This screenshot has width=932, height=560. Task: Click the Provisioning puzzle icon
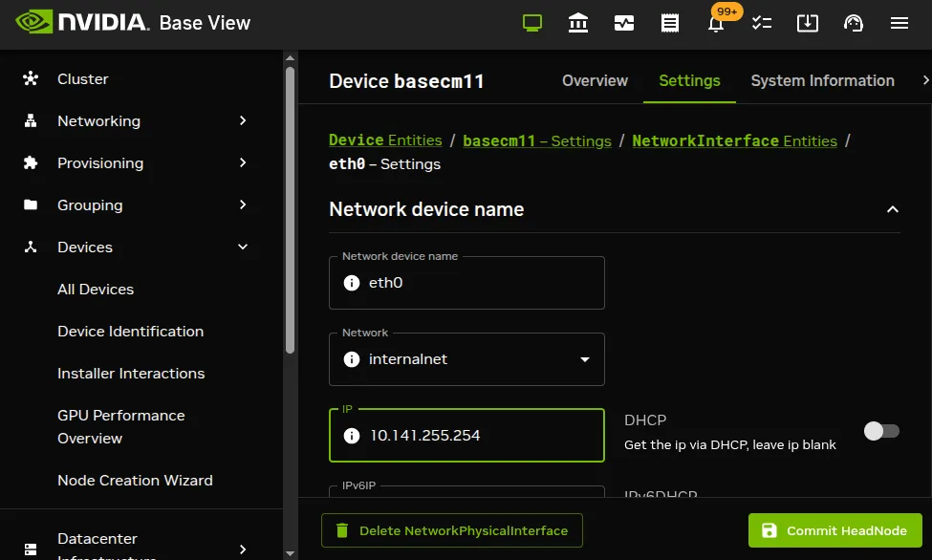pos(31,162)
